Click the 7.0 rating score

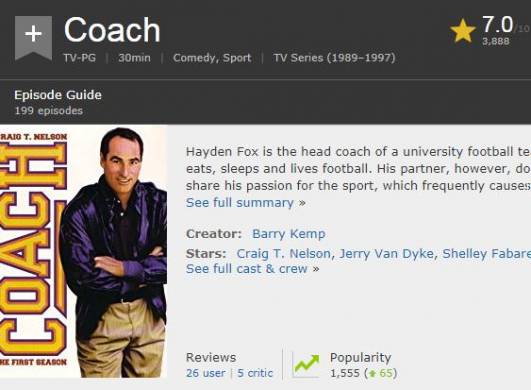coord(497,24)
